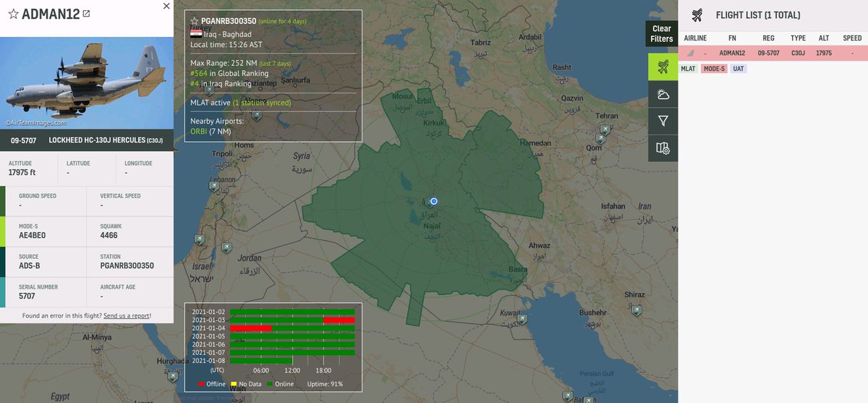The height and width of the screenshot is (403, 868).
Task: Click the Tehran city label on map
Action: coord(606,116)
